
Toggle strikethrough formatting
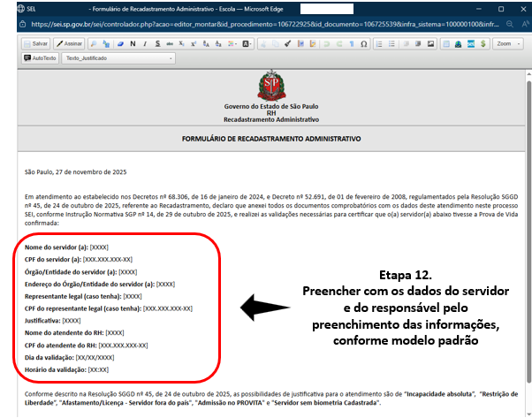(x=167, y=43)
